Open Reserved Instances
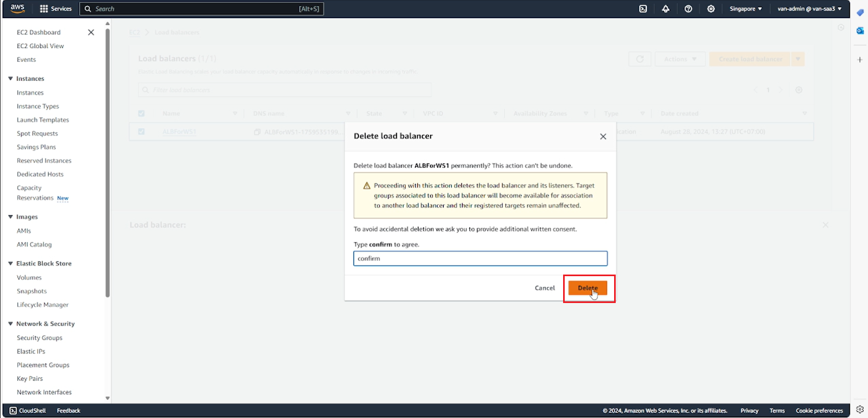The image size is (868, 418). [x=44, y=161]
